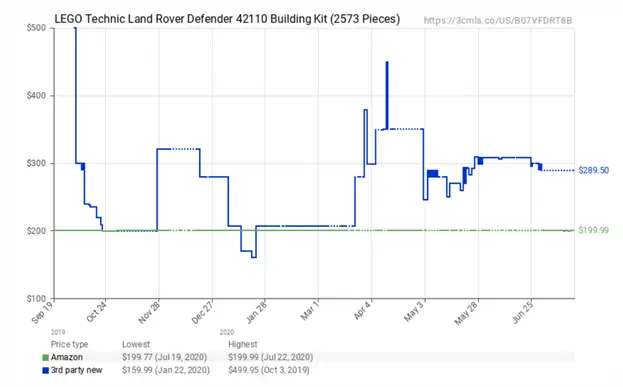
Task: Click the $500 y-axis label
Action: tap(36, 28)
